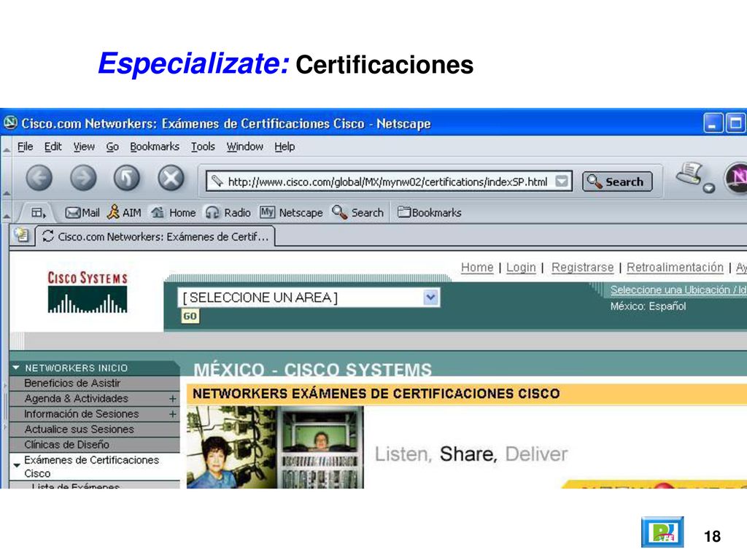Open the Edit menu
The height and width of the screenshot is (560, 747).
(x=53, y=147)
